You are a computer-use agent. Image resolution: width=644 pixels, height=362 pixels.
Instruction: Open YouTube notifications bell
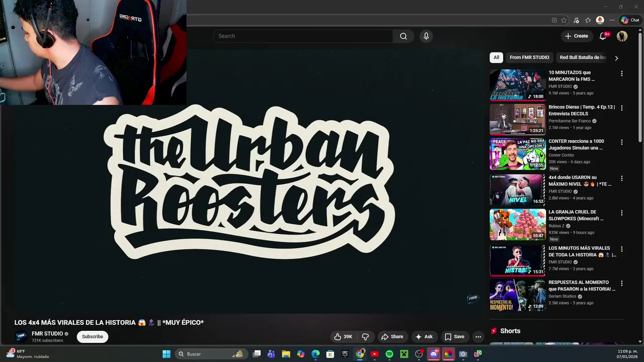(x=603, y=36)
